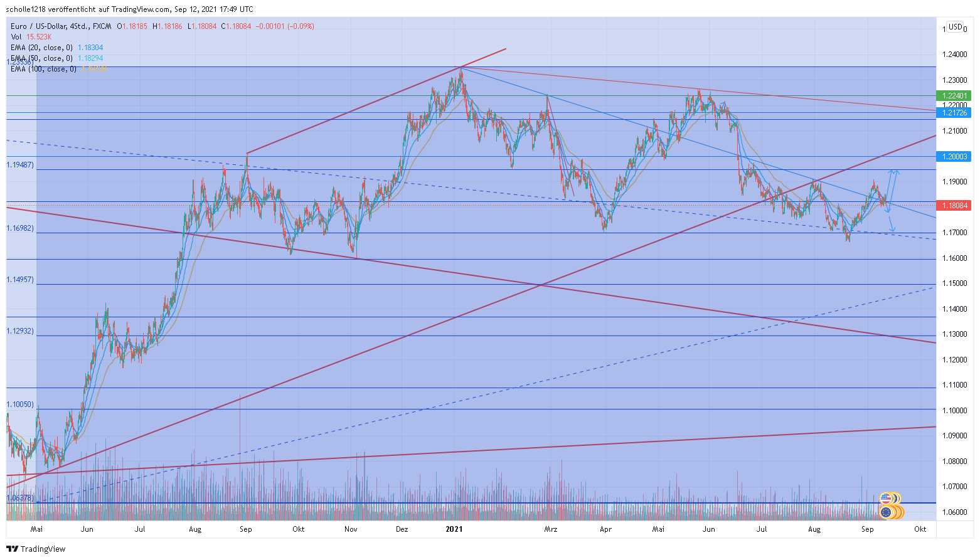Click the red 1.18084 price label
The height and width of the screenshot is (560, 980).
pos(953,205)
